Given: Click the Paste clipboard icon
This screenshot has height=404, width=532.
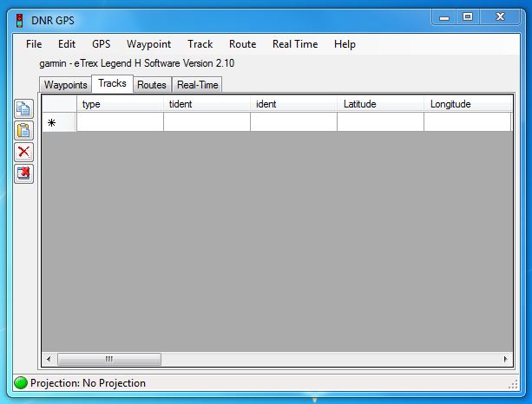Looking at the screenshot, I should click(23, 131).
